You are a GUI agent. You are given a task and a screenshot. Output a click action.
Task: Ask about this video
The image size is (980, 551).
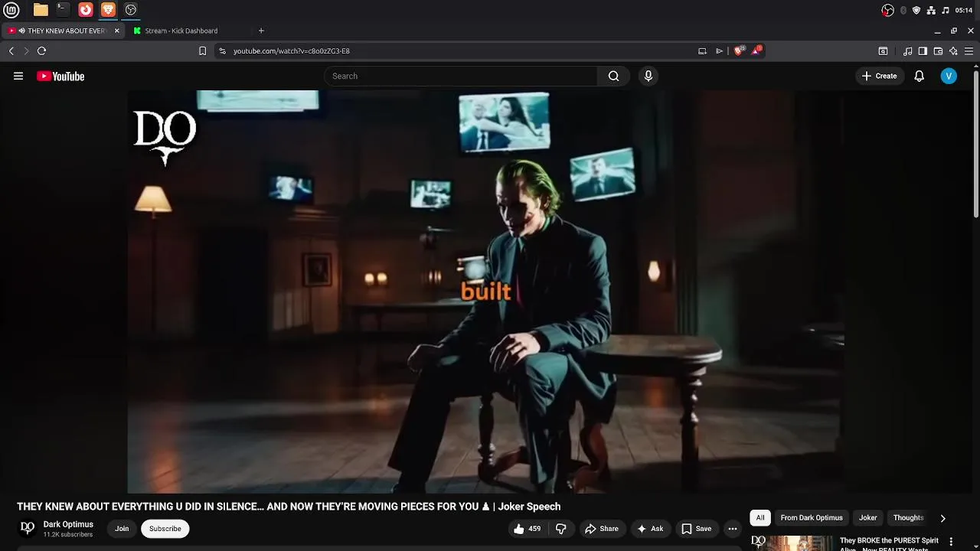(x=650, y=529)
